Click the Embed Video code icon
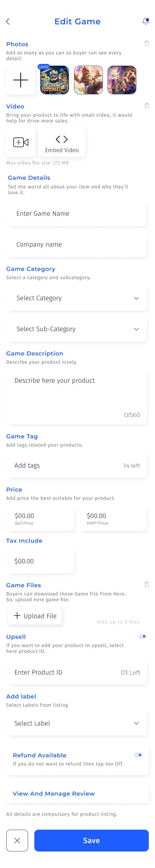Image resolution: width=155 pixels, height=868 pixels. (62, 139)
